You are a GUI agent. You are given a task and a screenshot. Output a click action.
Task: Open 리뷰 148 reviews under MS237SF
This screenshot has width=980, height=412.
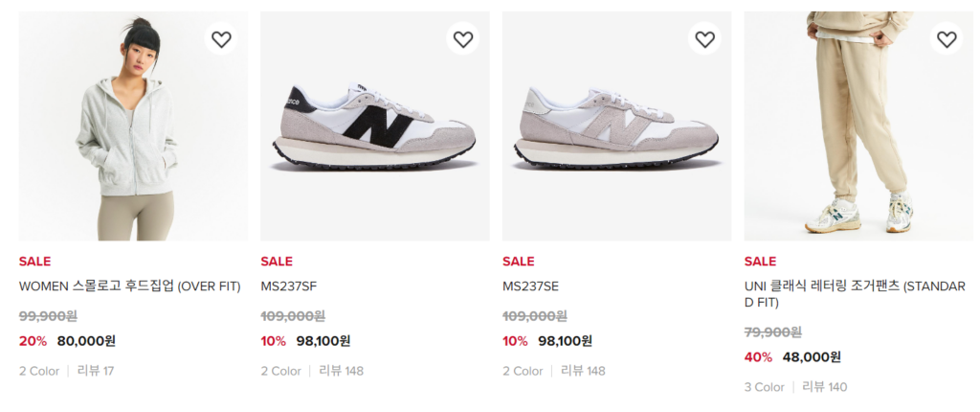click(x=341, y=371)
